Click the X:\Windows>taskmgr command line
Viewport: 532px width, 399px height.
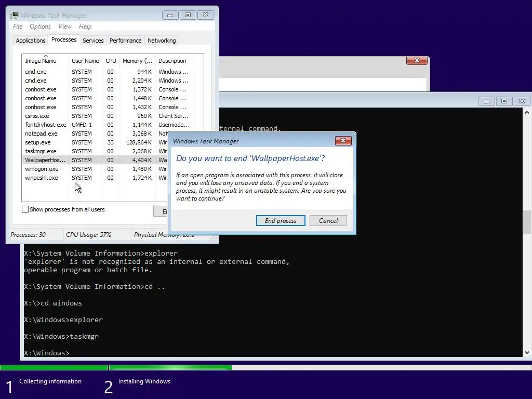(61, 336)
